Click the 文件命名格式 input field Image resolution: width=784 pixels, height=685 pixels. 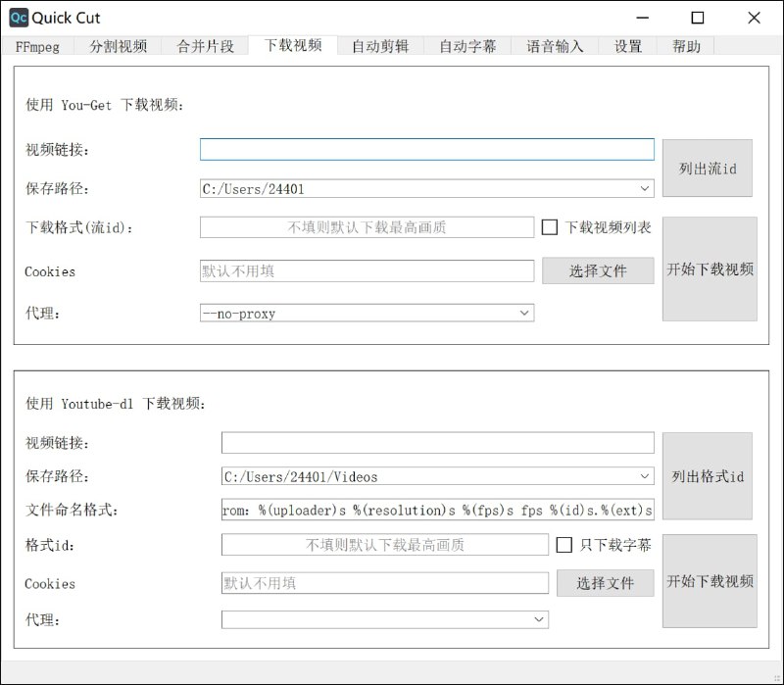pos(438,510)
